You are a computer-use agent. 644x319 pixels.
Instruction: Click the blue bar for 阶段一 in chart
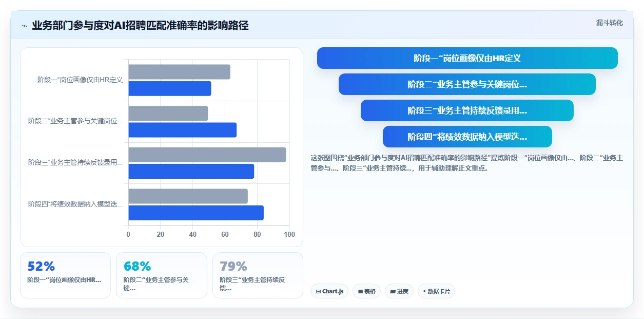pos(170,88)
